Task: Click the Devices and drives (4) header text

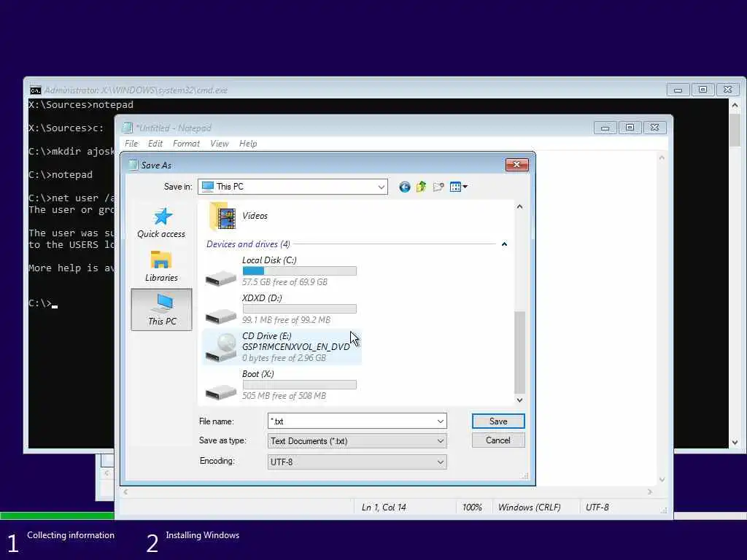Action: tap(248, 244)
